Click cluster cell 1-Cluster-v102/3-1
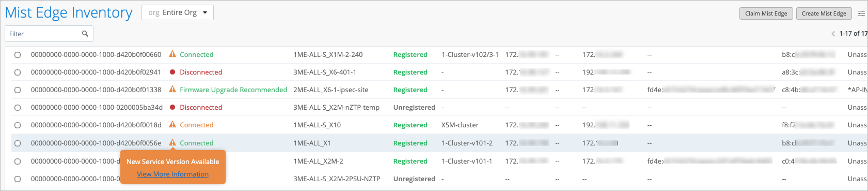Screen dimensions: 868x191 470,54
